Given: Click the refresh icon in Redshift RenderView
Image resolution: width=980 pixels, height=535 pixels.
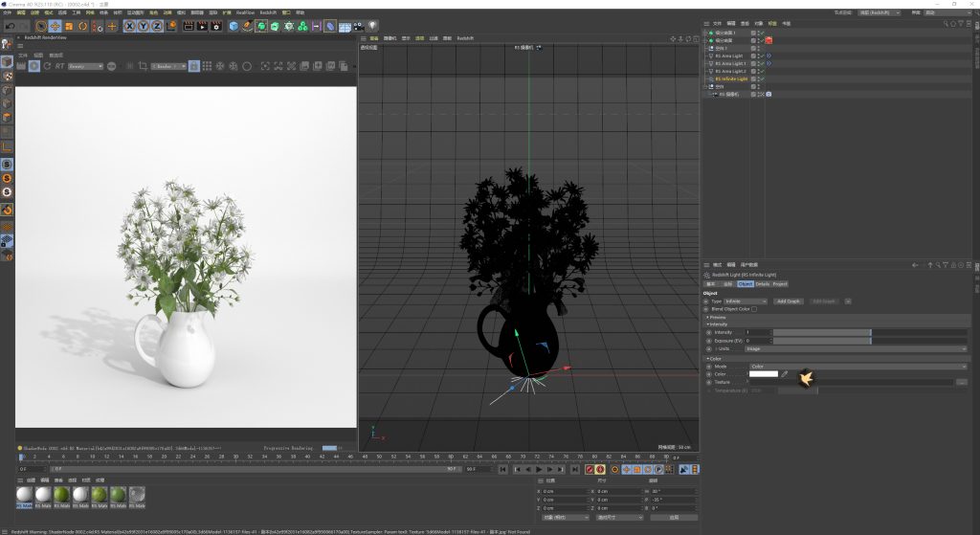Looking at the screenshot, I should coord(47,66).
